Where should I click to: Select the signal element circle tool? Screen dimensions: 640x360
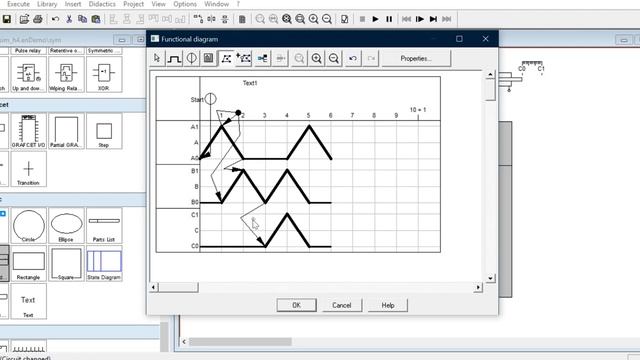pyautogui.click(x=191, y=58)
